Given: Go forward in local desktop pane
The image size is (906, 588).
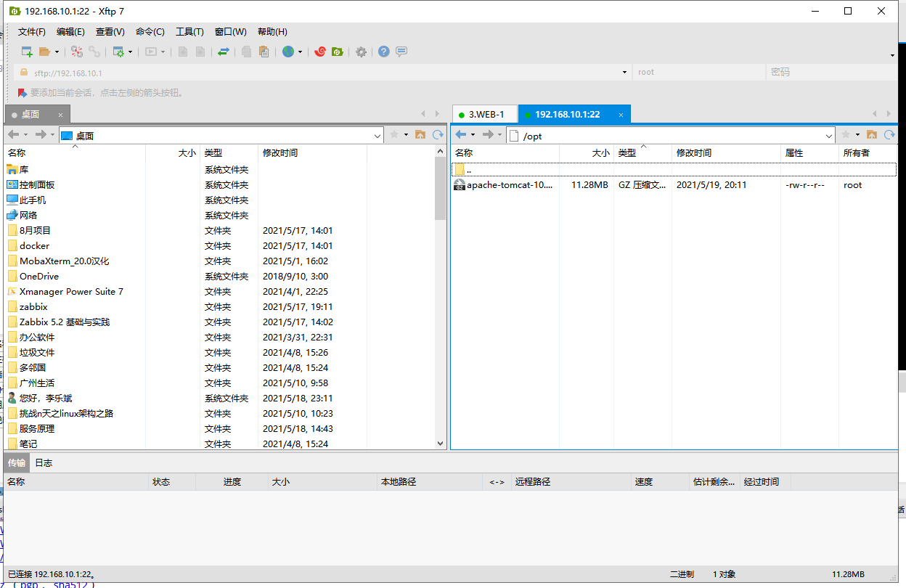Looking at the screenshot, I should tap(41, 135).
